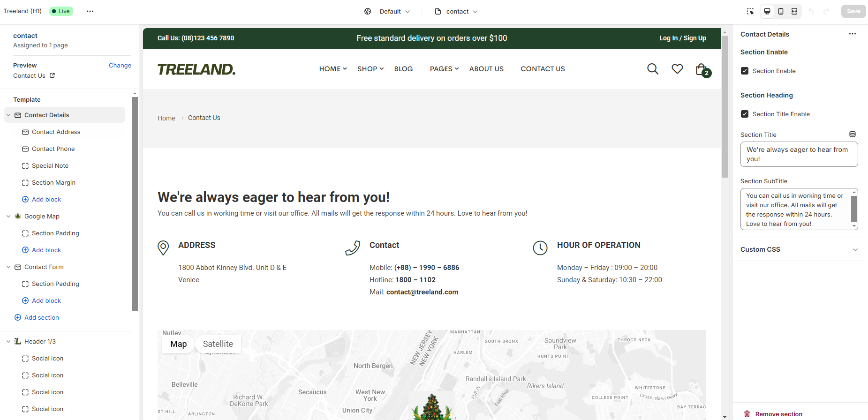The height and width of the screenshot is (420, 868).
Task: Open wishlist heart icon in preview
Action: 677,69
